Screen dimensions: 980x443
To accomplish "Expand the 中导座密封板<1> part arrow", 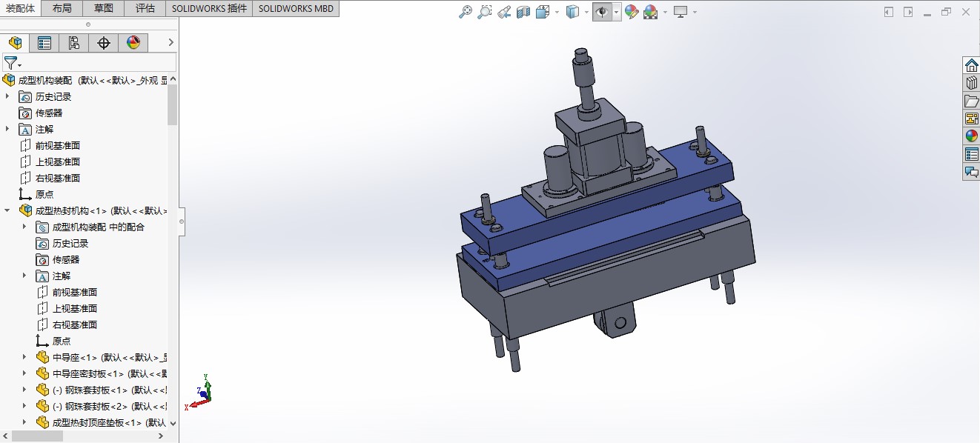I will coord(25,373).
